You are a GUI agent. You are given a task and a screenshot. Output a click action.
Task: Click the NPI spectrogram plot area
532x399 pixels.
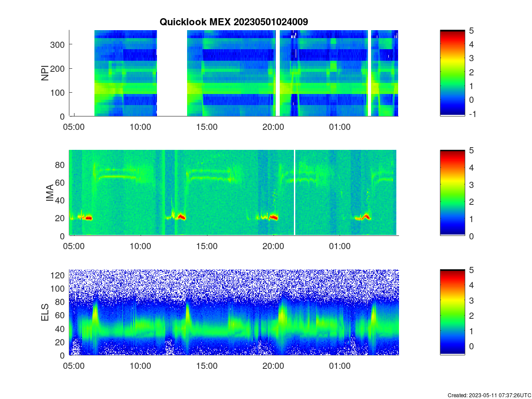(234, 73)
